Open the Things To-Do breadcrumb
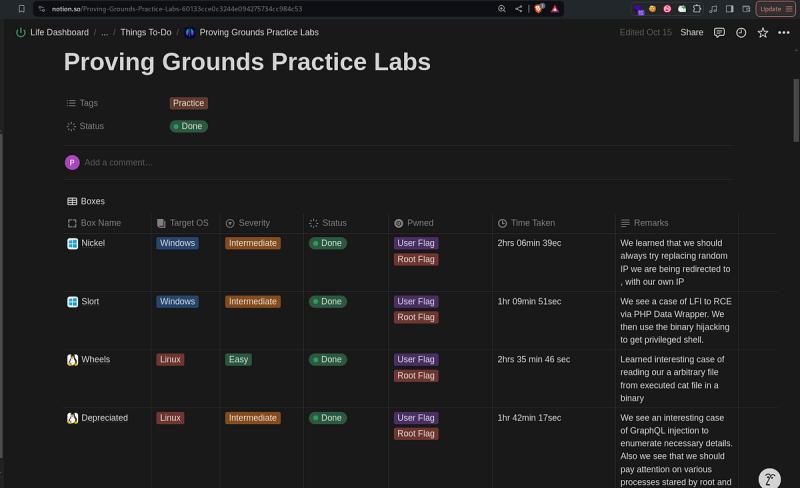The image size is (800, 488). tap(146, 33)
